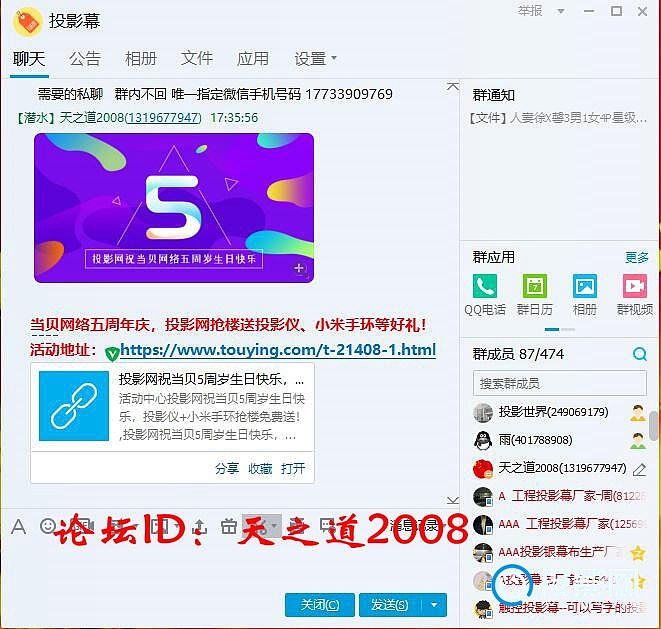Image resolution: width=661 pixels, height=629 pixels.
Task: Click second page dot under 群应用
Action: (567, 329)
